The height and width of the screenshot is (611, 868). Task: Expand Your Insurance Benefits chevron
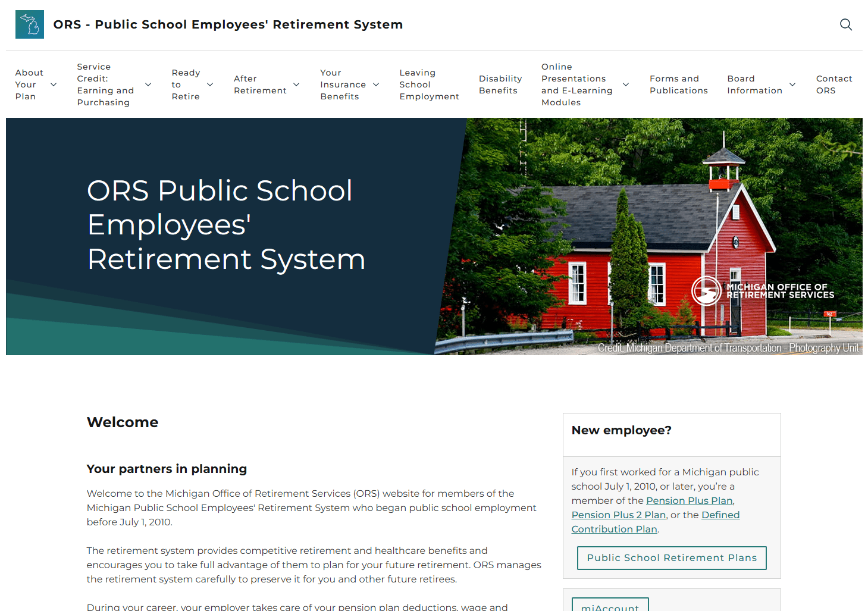[x=376, y=84]
